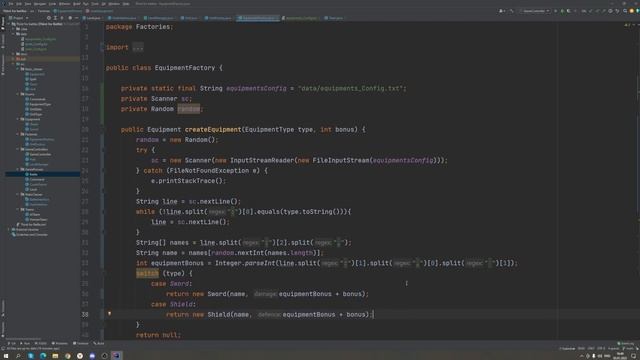Expand External Libraries node
This screenshot has height=360, width=640.
(x=10, y=229)
